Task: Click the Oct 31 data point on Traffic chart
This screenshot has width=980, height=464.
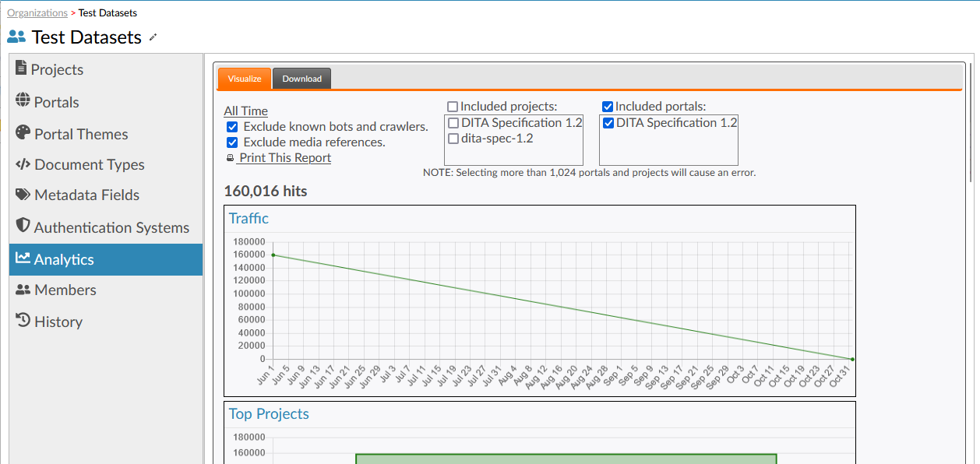Action: 852,359
